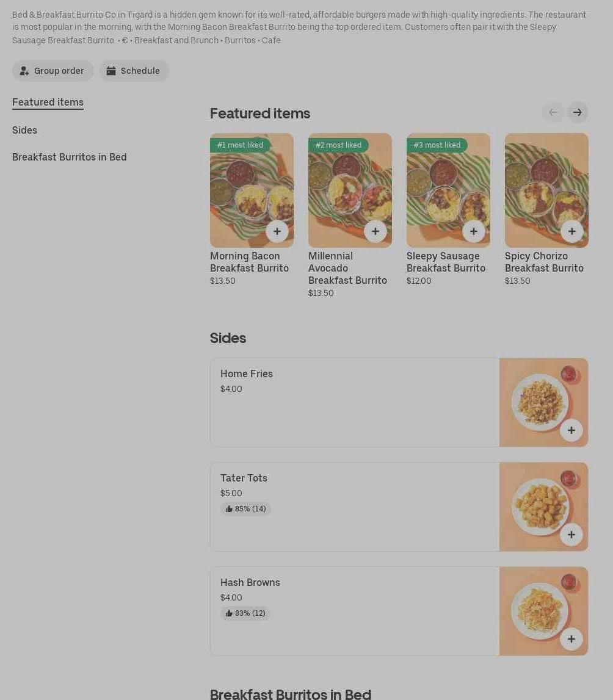
Task: Add Home Fries with plus icon
Action: point(571,430)
